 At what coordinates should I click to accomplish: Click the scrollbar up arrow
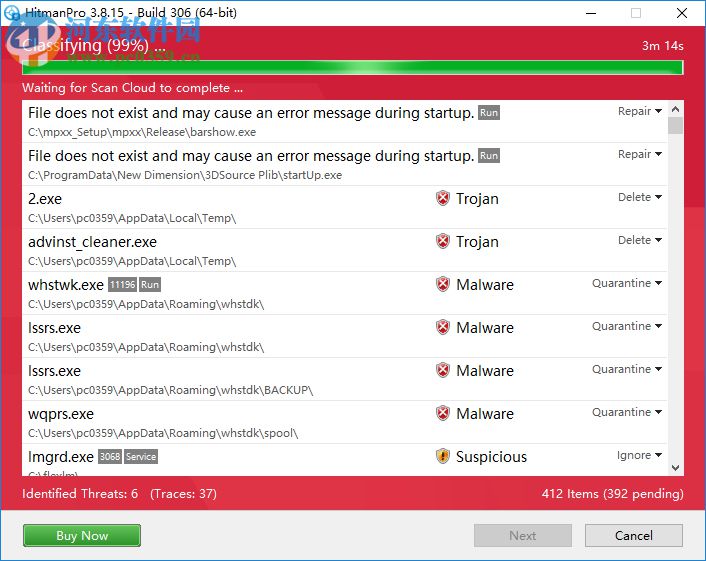(675, 109)
